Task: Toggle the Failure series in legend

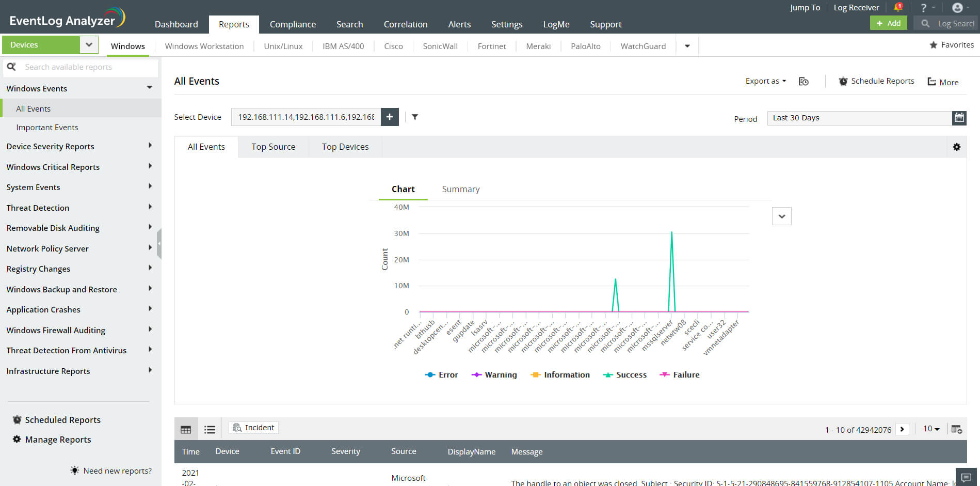Action: pyautogui.click(x=680, y=375)
